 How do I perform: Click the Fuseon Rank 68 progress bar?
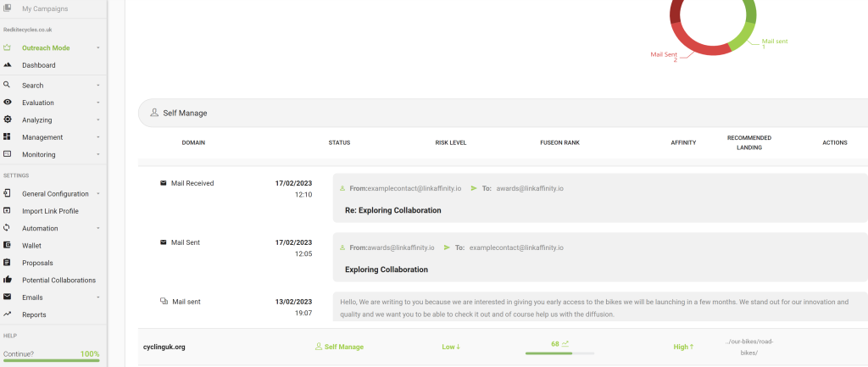click(559, 353)
